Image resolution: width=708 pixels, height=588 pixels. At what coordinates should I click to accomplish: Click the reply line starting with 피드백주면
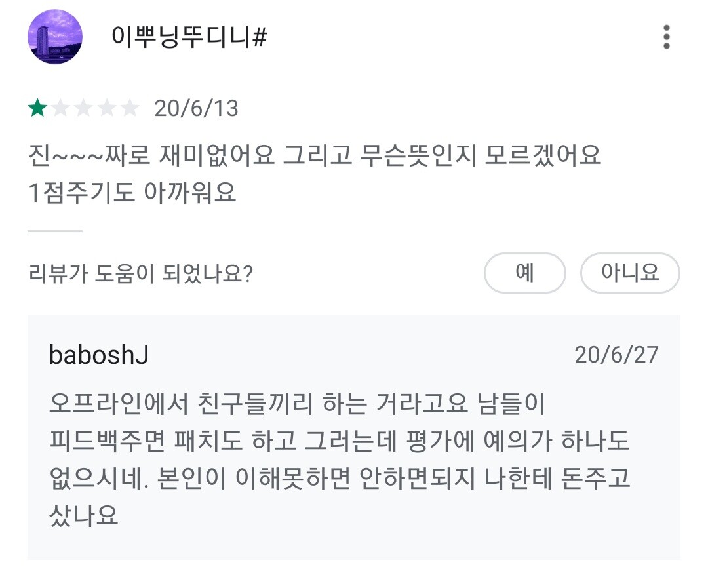tap(339, 442)
